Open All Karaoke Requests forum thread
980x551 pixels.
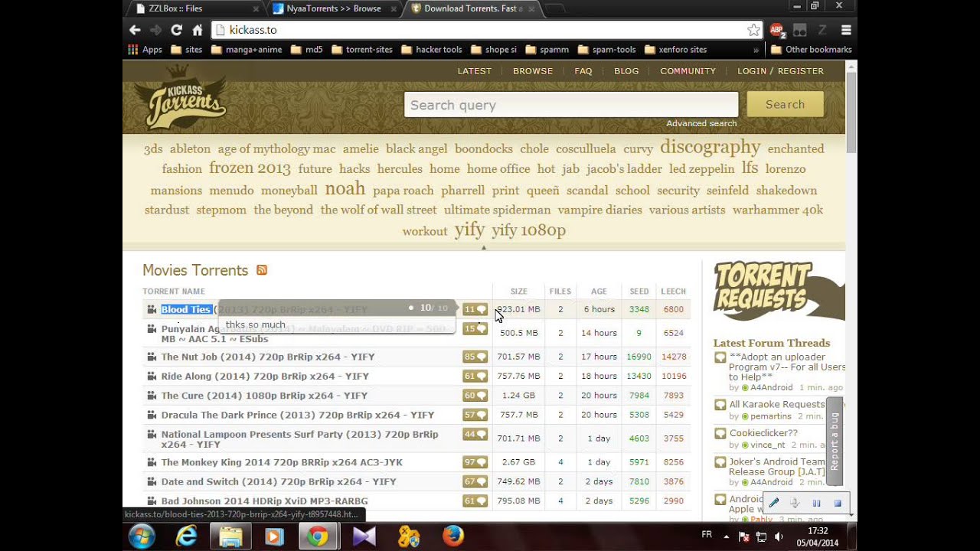[777, 404]
